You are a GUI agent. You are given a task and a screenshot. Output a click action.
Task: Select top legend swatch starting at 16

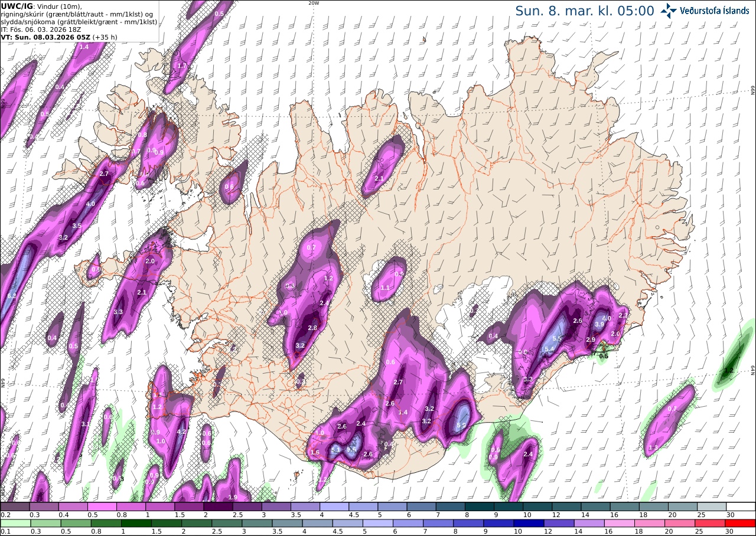point(625,506)
